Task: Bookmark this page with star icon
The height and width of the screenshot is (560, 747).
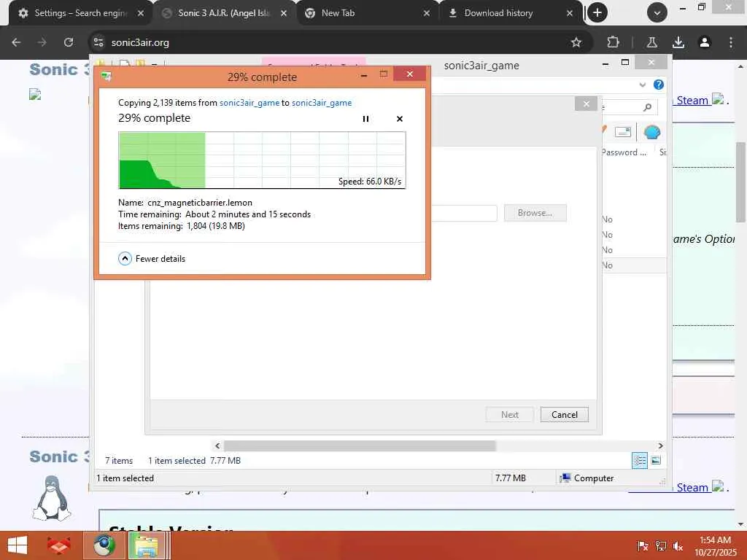Action: [576, 42]
